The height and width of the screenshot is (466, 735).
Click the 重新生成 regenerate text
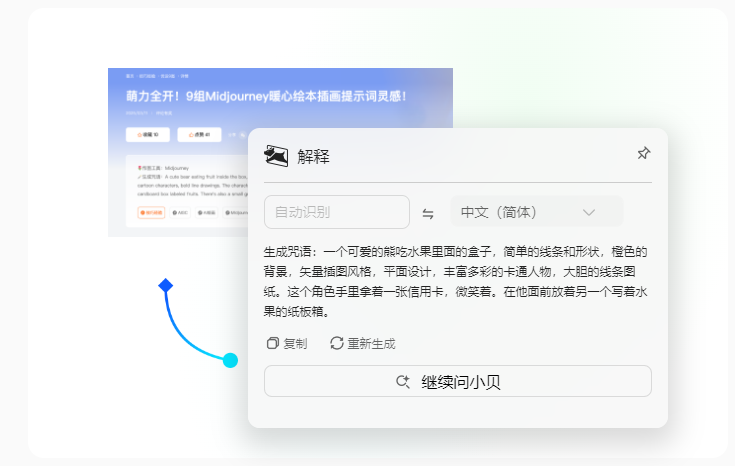(x=371, y=343)
